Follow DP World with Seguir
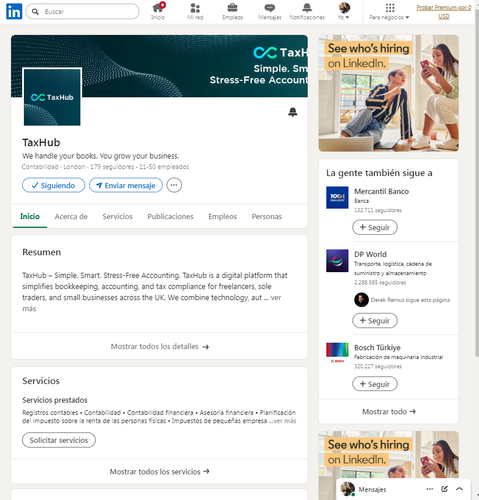The height and width of the screenshot is (500, 479). (x=375, y=321)
